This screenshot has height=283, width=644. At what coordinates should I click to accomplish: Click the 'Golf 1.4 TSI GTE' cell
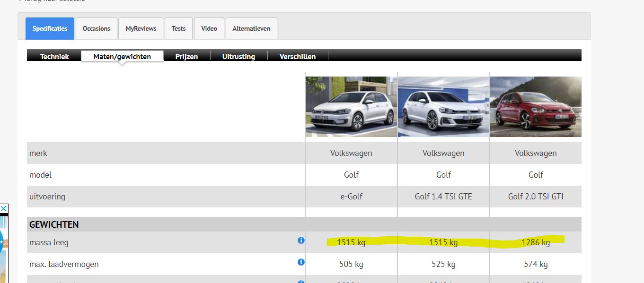coord(443,197)
